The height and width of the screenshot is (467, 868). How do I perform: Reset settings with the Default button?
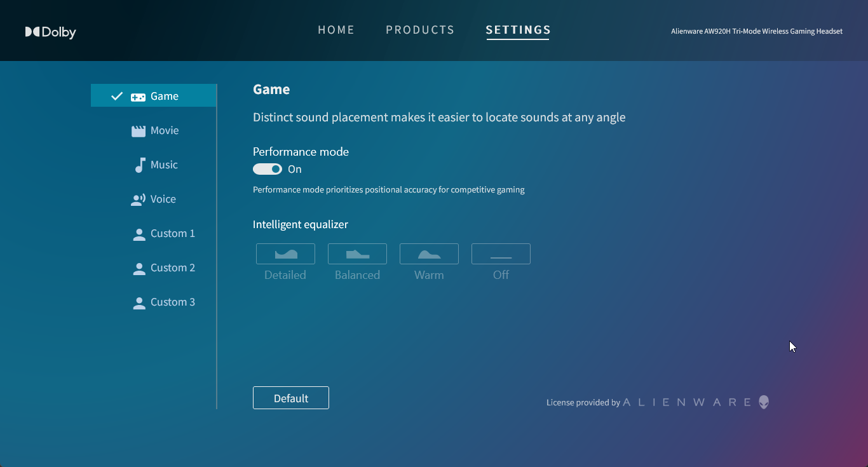[291, 398]
